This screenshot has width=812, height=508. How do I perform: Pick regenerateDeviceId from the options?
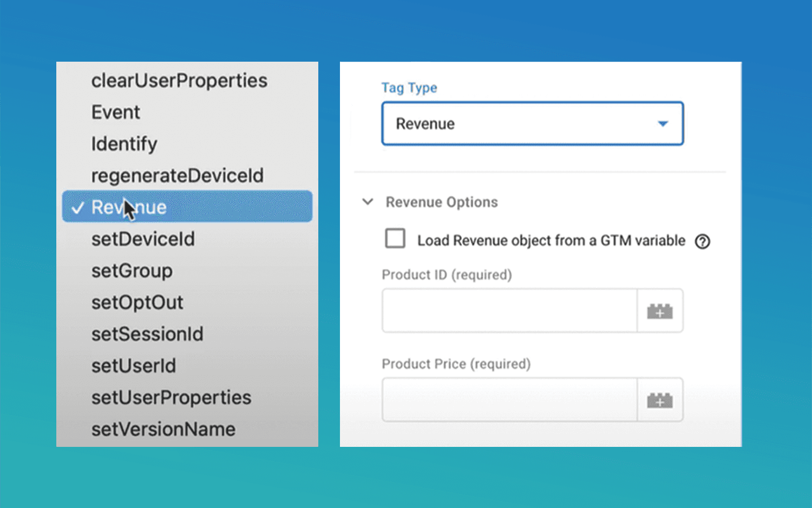(177, 175)
